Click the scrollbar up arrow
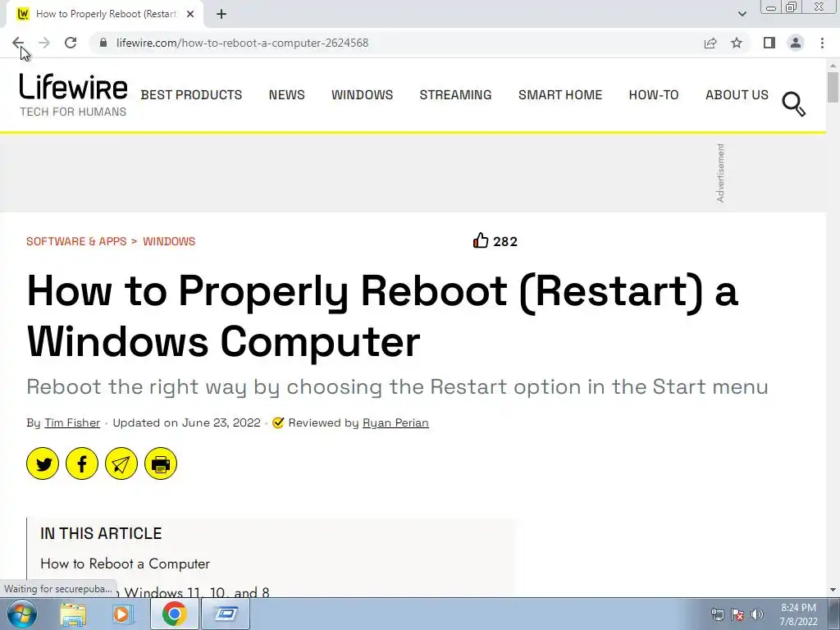Image resolution: width=840 pixels, height=630 pixels. (x=833, y=66)
